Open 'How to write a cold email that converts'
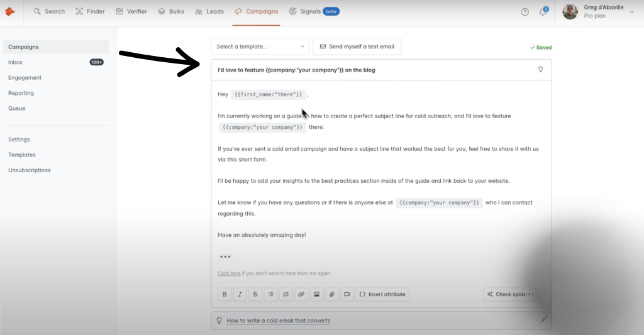This screenshot has height=335, width=644. 279,321
